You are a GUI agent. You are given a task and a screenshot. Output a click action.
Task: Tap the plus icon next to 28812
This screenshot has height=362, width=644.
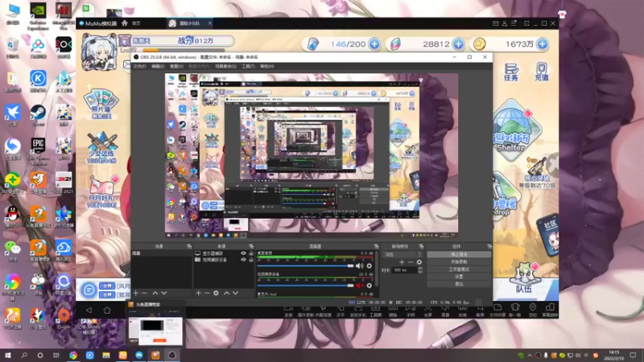(x=458, y=44)
